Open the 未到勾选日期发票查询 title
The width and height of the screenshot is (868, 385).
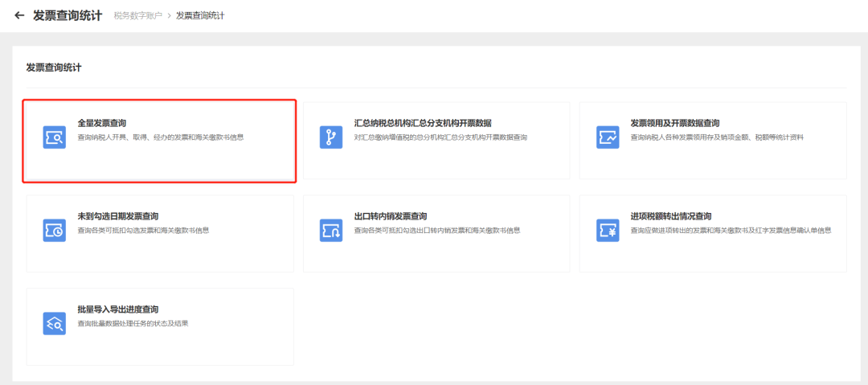pyautogui.click(x=118, y=216)
